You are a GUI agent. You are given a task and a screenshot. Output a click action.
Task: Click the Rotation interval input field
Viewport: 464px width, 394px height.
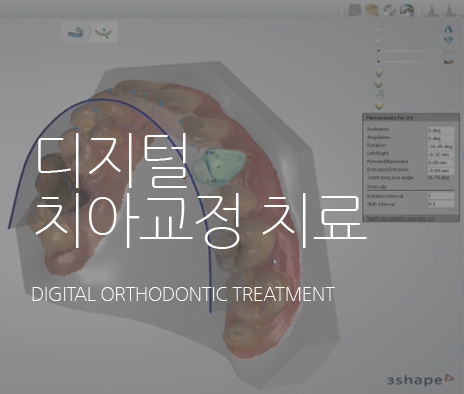440,196
